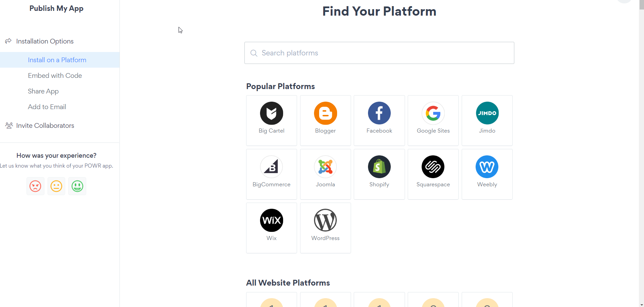The height and width of the screenshot is (307, 644).
Task: Rate experience with the neutral yellow face
Action: [x=56, y=186]
